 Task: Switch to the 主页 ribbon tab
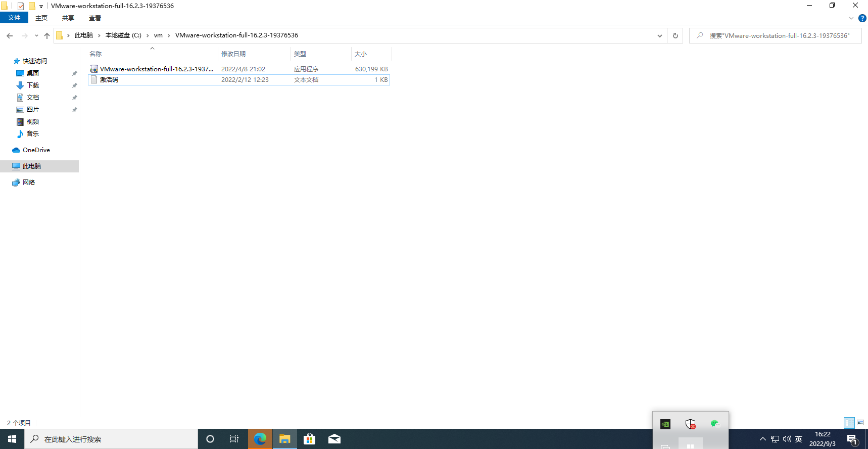pyautogui.click(x=41, y=18)
